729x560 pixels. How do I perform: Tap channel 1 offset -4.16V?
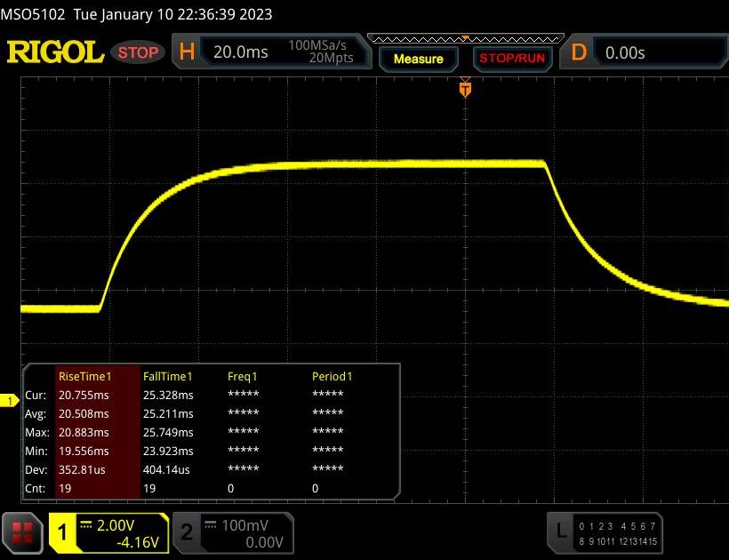[x=138, y=542]
